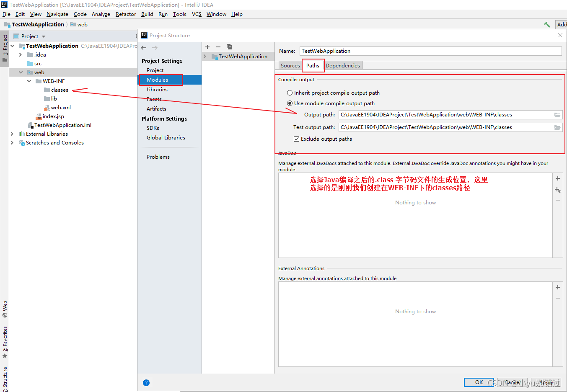Select Global Libraries in settings list
The width and height of the screenshot is (567, 392).
point(166,138)
